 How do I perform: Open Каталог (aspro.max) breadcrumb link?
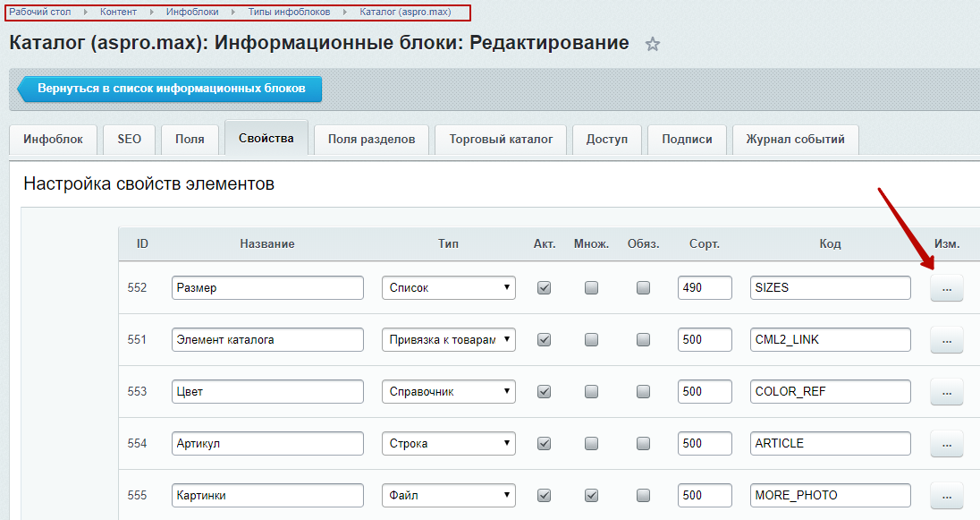[x=405, y=12]
